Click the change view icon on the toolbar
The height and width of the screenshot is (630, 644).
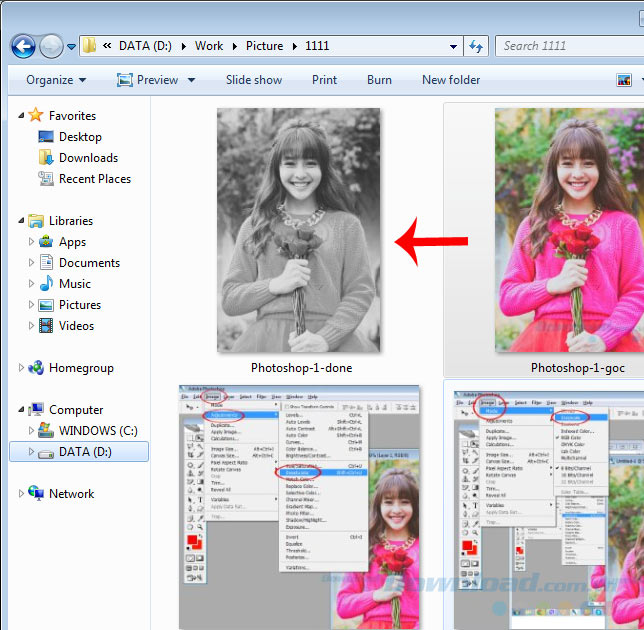point(622,80)
